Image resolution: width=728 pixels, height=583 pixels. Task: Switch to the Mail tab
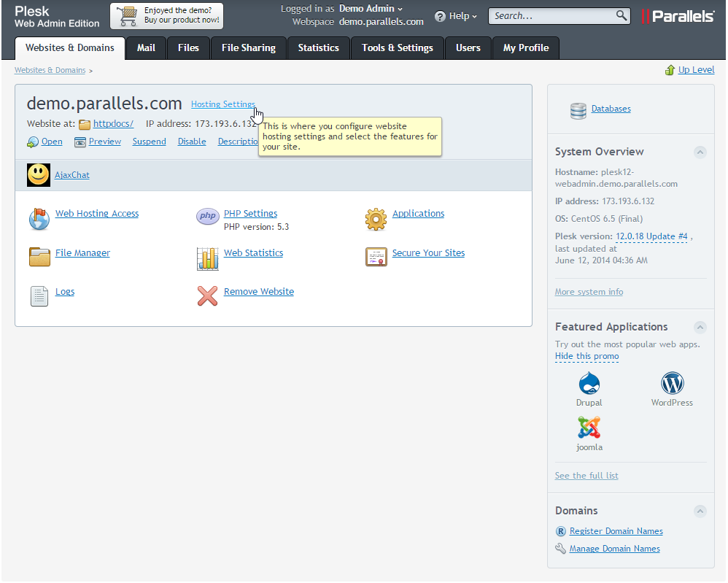[x=146, y=48]
